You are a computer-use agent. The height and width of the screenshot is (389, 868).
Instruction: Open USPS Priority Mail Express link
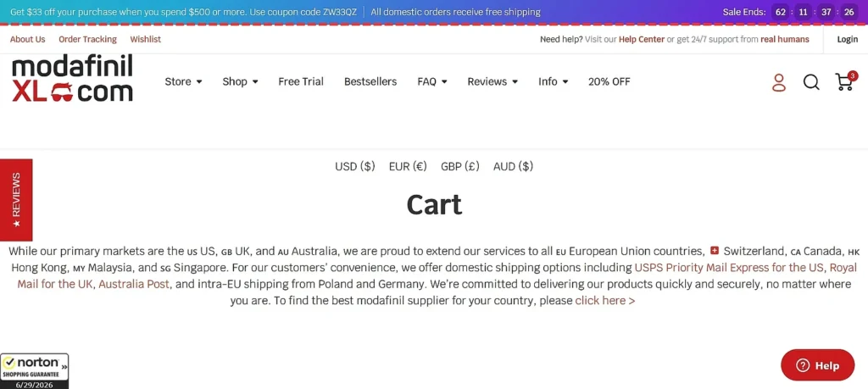click(729, 268)
